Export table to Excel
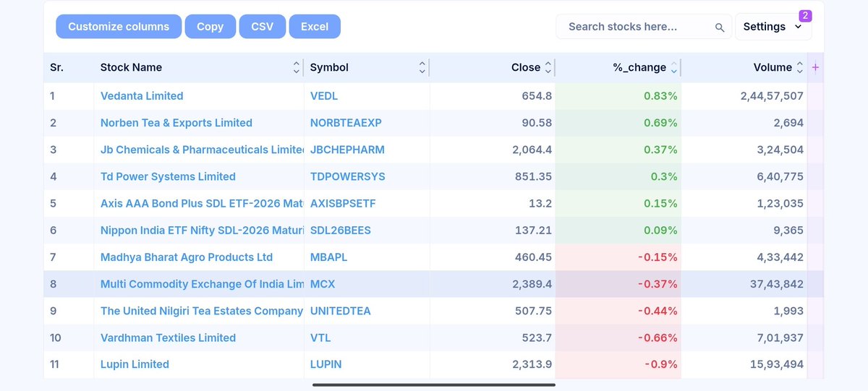 (315, 27)
